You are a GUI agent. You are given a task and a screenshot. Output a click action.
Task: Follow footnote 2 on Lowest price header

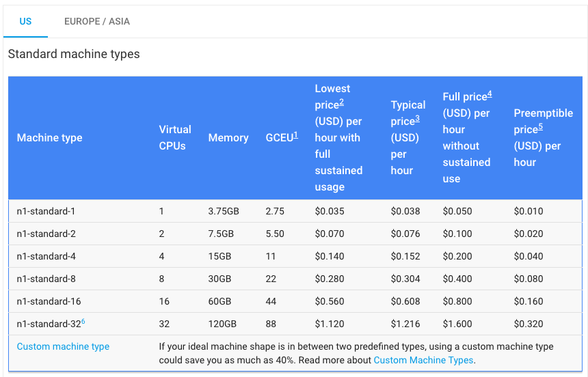(341, 102)
